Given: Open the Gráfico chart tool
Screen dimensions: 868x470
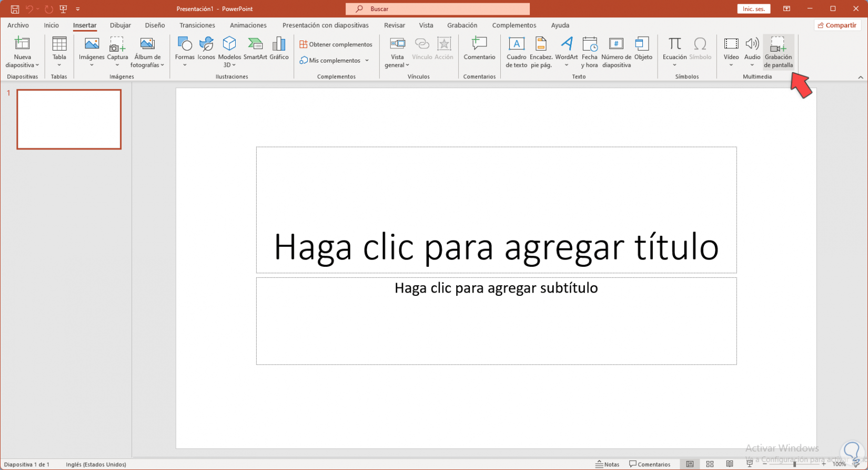Looking at the screenshot, I should click(x=279, y=50).
